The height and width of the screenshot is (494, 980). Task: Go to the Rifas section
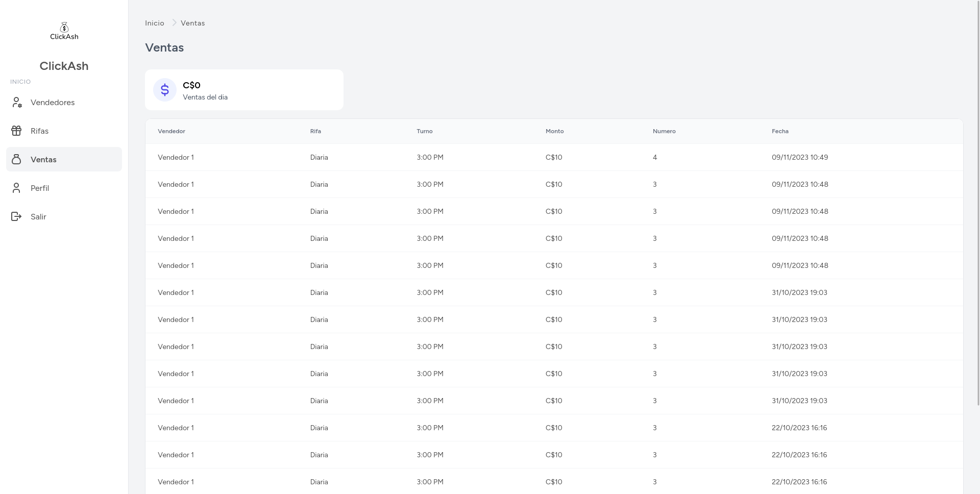[x=39, y=131]
